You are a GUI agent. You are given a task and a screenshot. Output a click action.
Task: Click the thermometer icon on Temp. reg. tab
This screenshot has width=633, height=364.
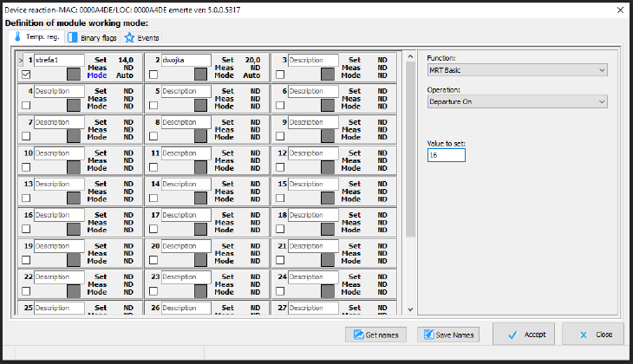pos(17,36)
